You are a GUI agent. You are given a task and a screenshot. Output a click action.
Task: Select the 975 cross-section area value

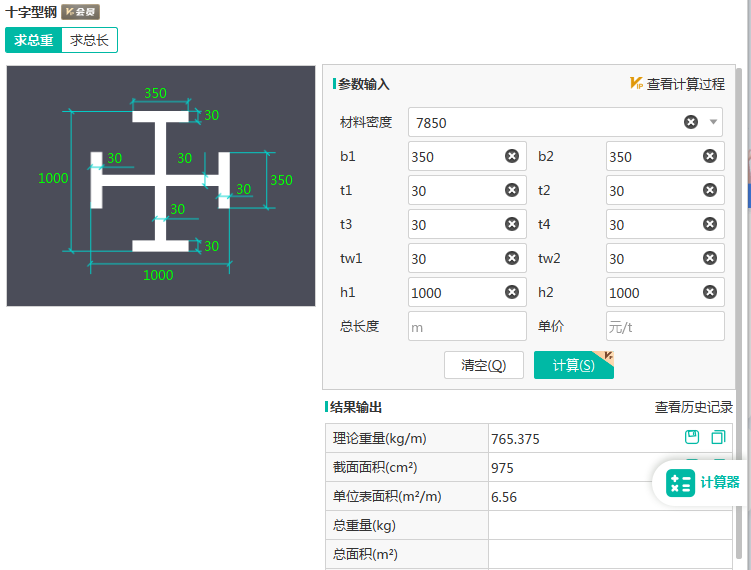point(502,468)
